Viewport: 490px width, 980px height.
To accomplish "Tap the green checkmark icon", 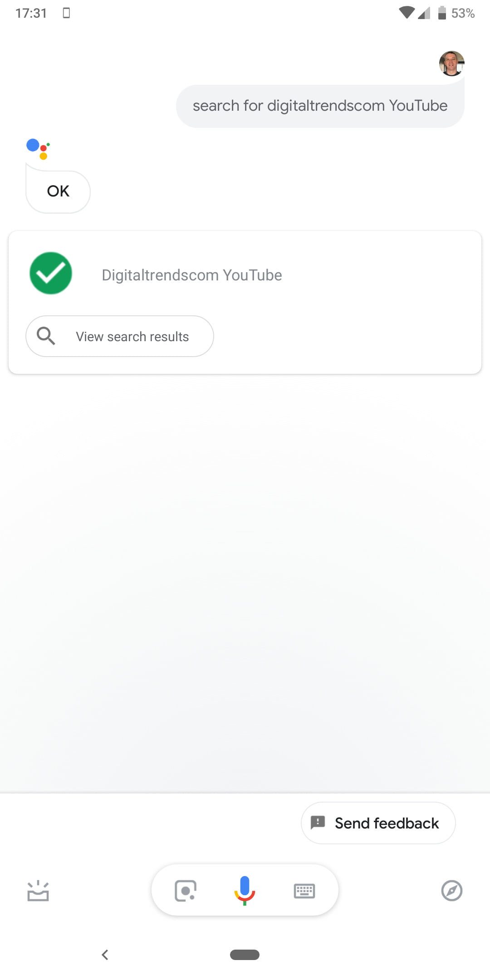I will tap(51, 273).
